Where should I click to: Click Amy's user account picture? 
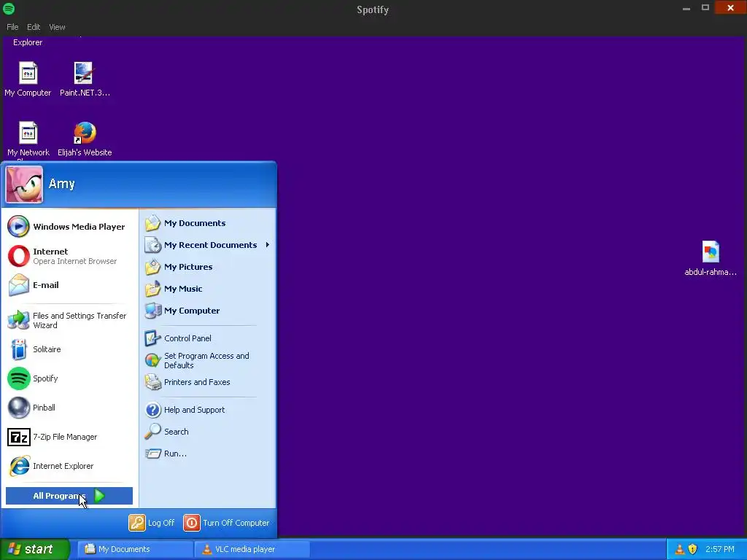(x=24, y=184)
